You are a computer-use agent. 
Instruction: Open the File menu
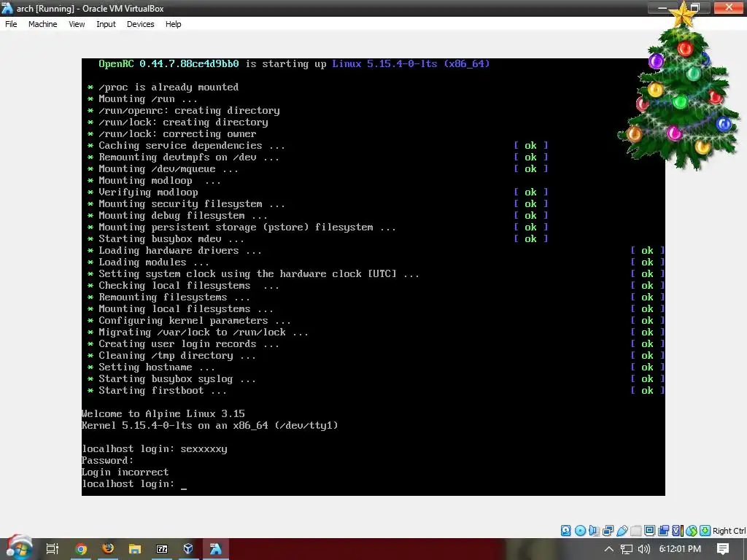11,24
